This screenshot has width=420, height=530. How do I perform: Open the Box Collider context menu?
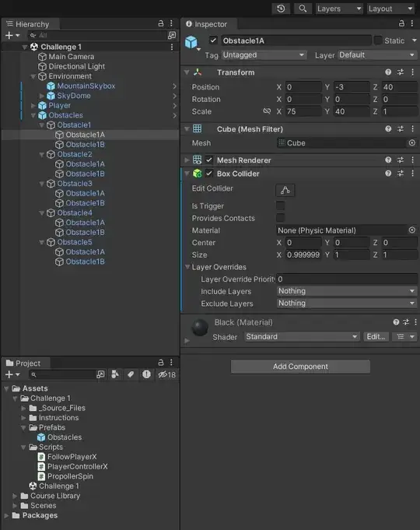point(412,174)
